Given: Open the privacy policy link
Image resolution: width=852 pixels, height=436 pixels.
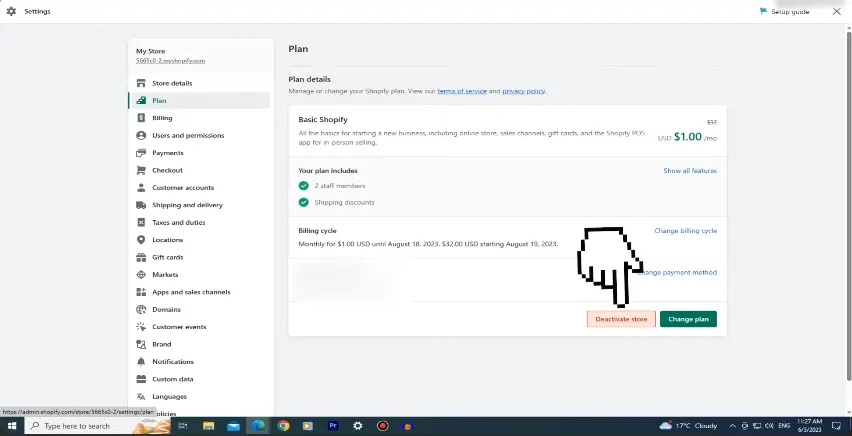Looking at the screenshot, I should (523, 91).
